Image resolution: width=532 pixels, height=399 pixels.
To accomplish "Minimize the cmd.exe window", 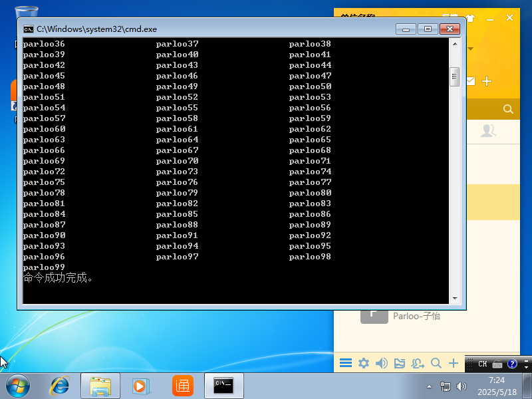I will pos(406,29).
